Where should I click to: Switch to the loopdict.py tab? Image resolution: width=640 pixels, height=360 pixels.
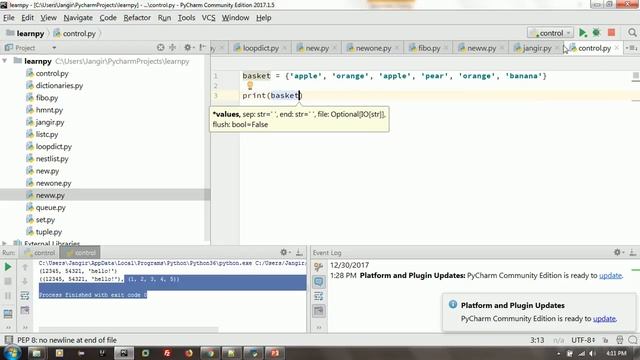(x=260, y=48)
